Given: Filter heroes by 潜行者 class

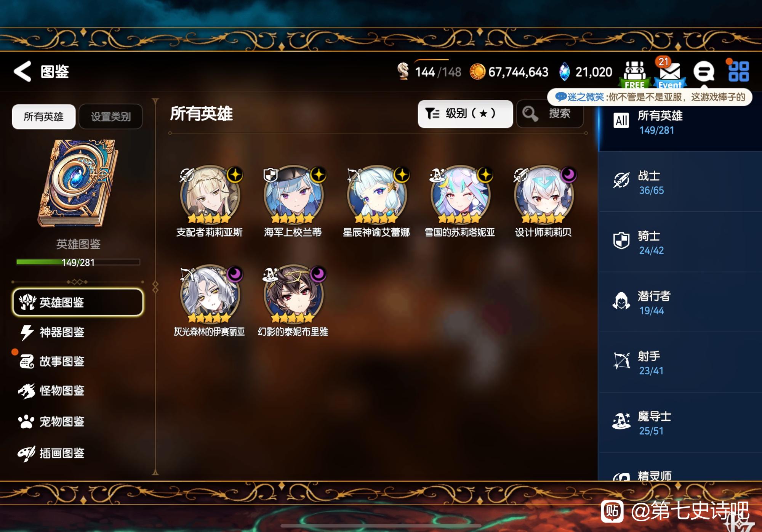Looking at the screenshot, I should tap(680, 303).
